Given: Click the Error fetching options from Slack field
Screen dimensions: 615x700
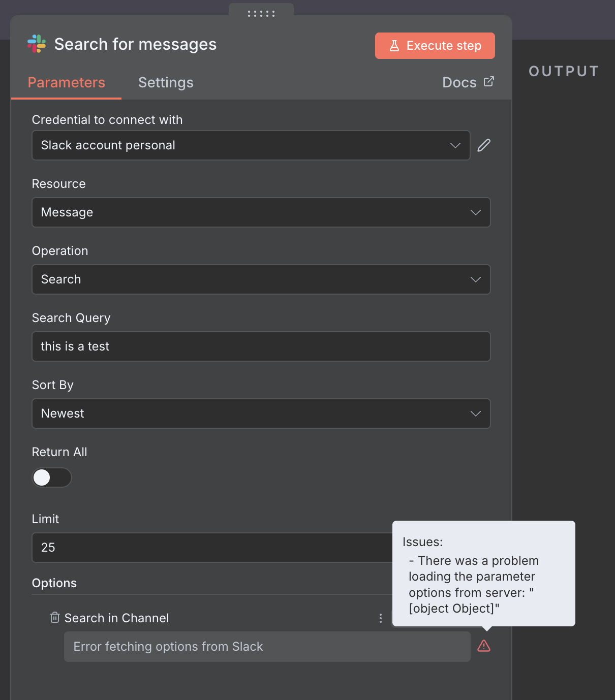Looking at the screenshot, I should point(267,647).
